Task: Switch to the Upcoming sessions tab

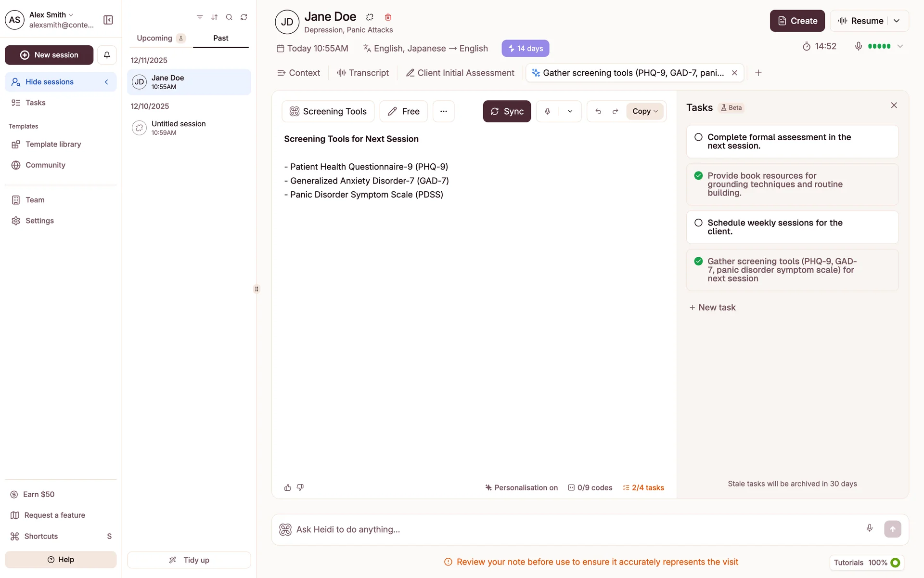Action: (154, 38)
